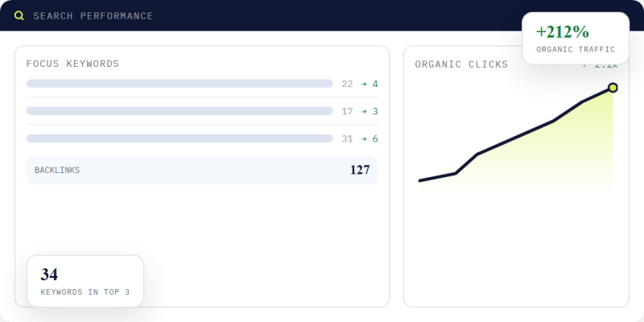The height and width of the screenshot is (322, 644).
Task: Click the previous rank value 17
Action: coord(347,111)
